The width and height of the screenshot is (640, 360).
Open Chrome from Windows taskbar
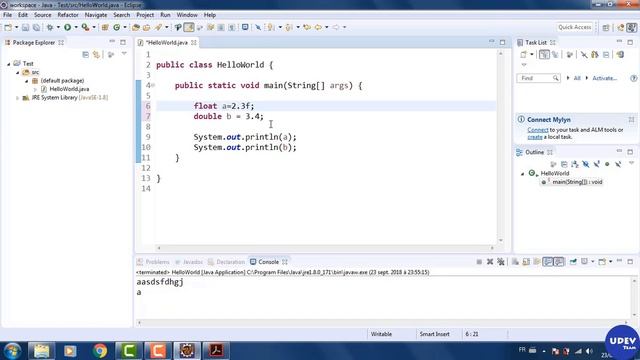[x=100, y=351]
